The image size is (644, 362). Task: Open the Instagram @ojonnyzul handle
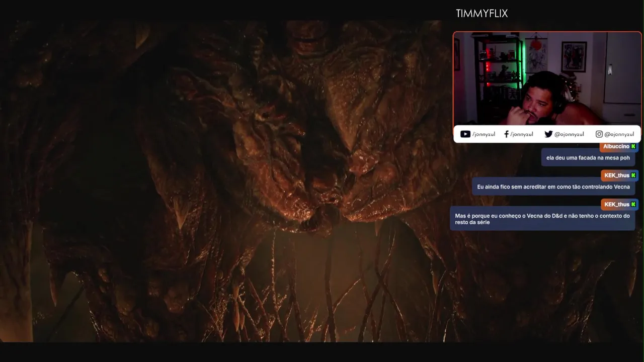(619, 134)
